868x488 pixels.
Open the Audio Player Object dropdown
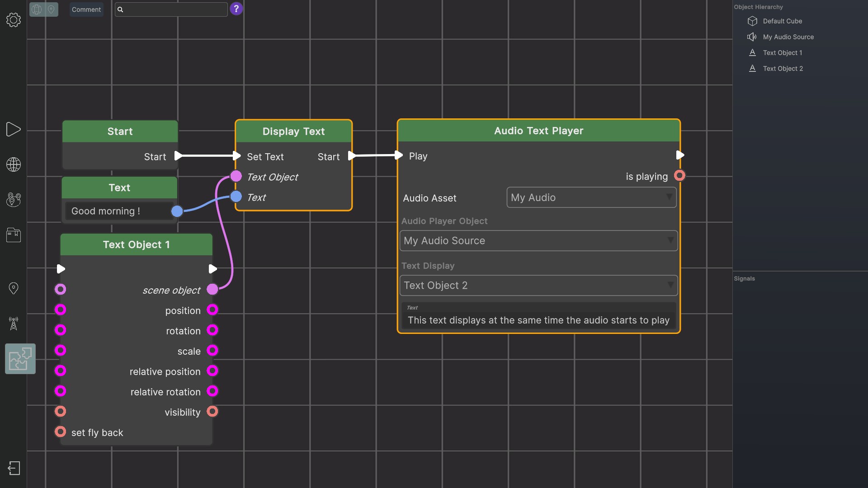pos(538,241)
